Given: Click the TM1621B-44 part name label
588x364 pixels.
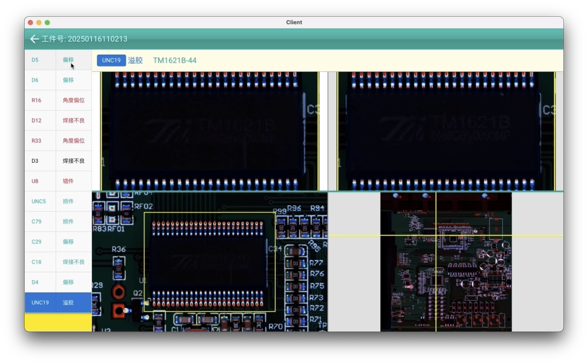Looking at the screenshot, I should pos(175,60).
